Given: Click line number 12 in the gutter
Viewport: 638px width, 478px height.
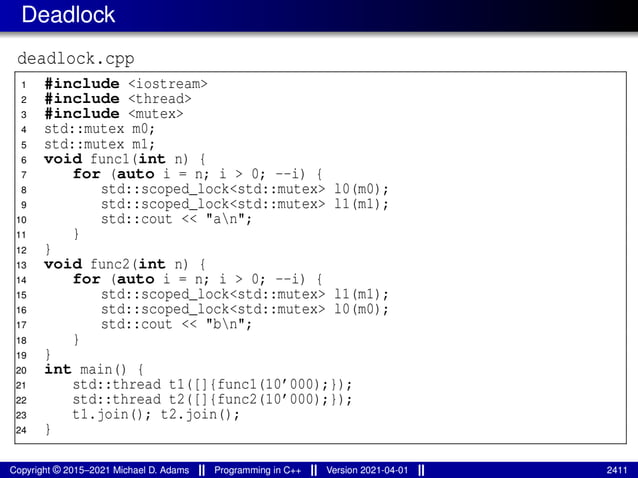Looking at the screenshot, I should coord(21,250).
